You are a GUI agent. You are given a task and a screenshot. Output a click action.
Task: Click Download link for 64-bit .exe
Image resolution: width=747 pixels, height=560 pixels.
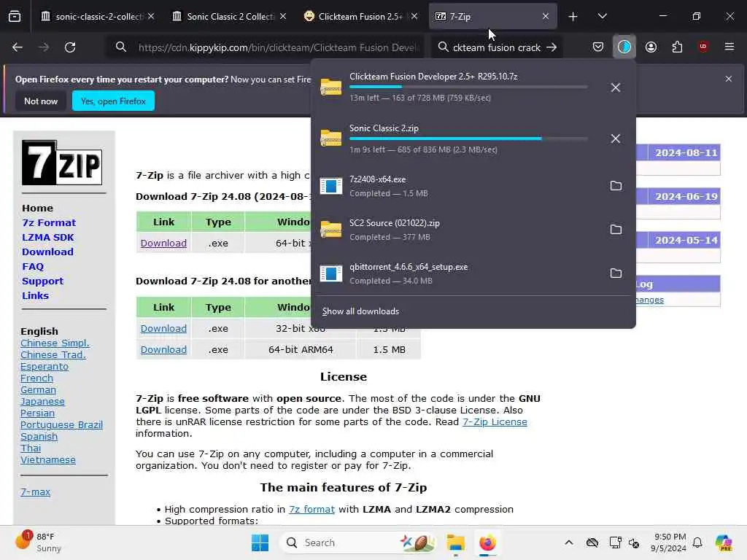163,243
